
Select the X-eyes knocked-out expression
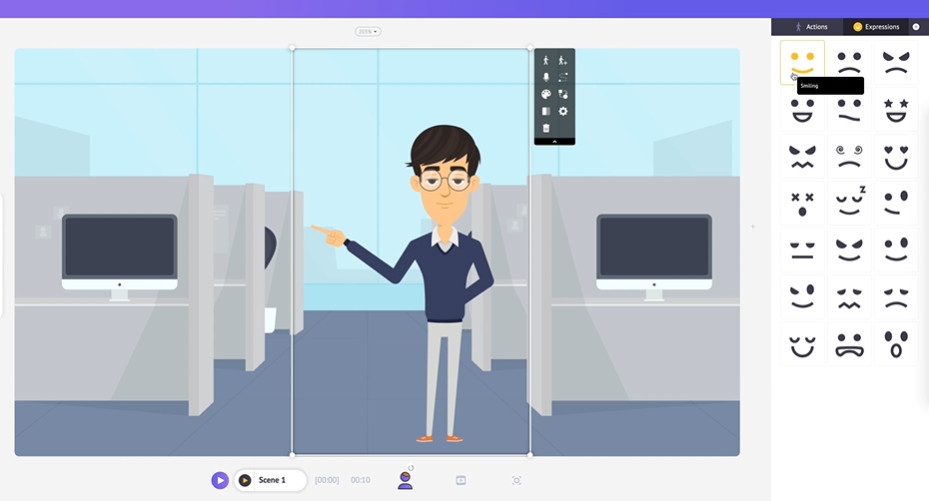tap(802, 204)
